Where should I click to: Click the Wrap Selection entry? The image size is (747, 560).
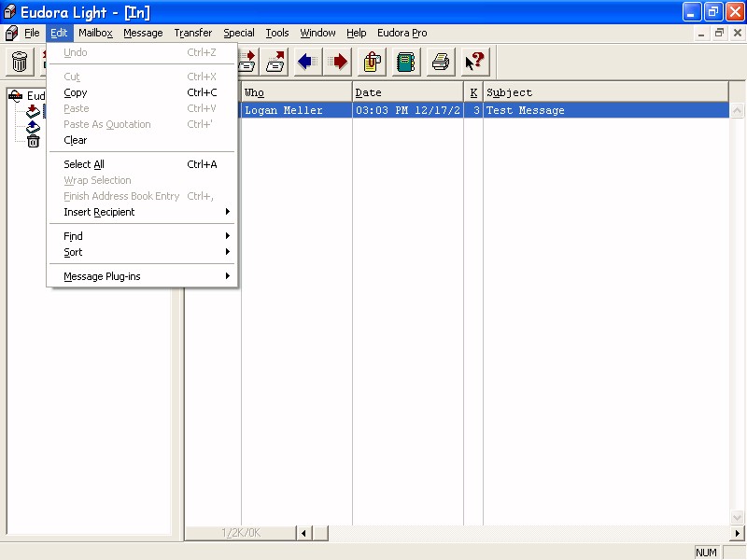tap(142, 180)
